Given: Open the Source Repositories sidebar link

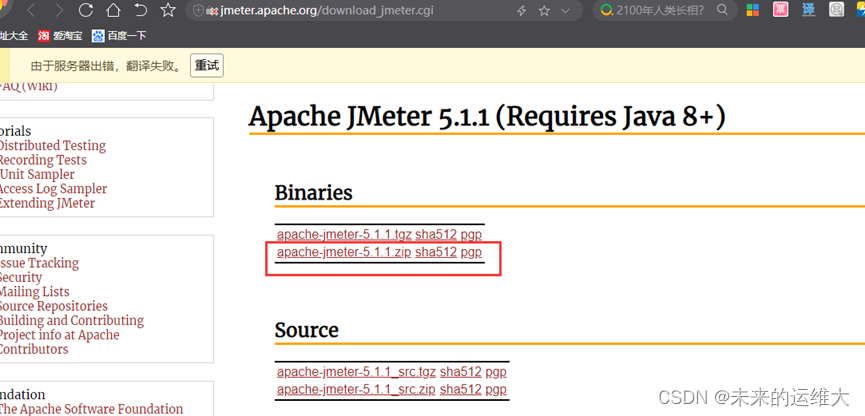Looking at the screenshot, I should [54, 306].
